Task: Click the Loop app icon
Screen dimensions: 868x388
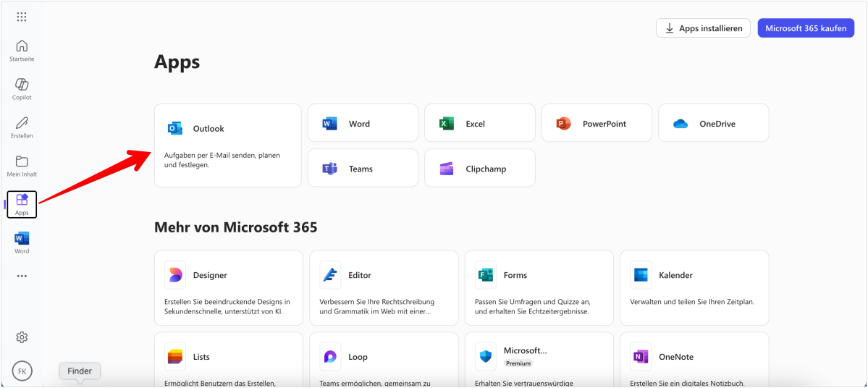Action: coord(331,357)
